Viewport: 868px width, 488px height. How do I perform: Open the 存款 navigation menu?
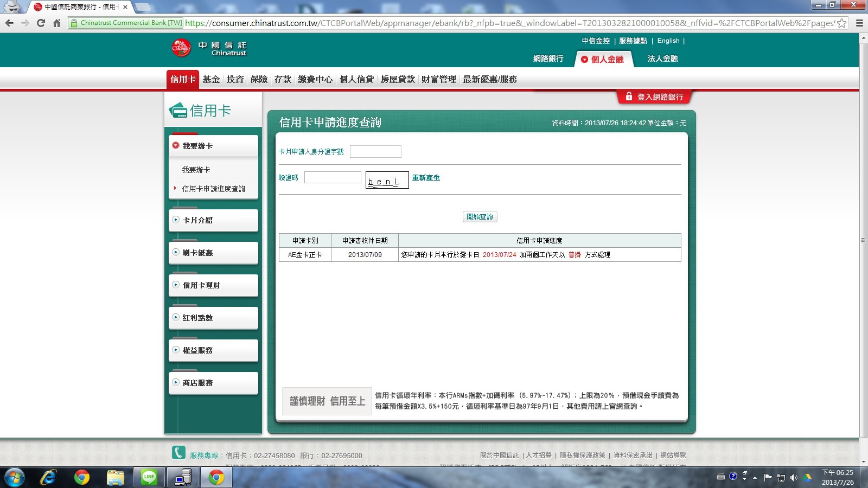[x=283, y=79]
